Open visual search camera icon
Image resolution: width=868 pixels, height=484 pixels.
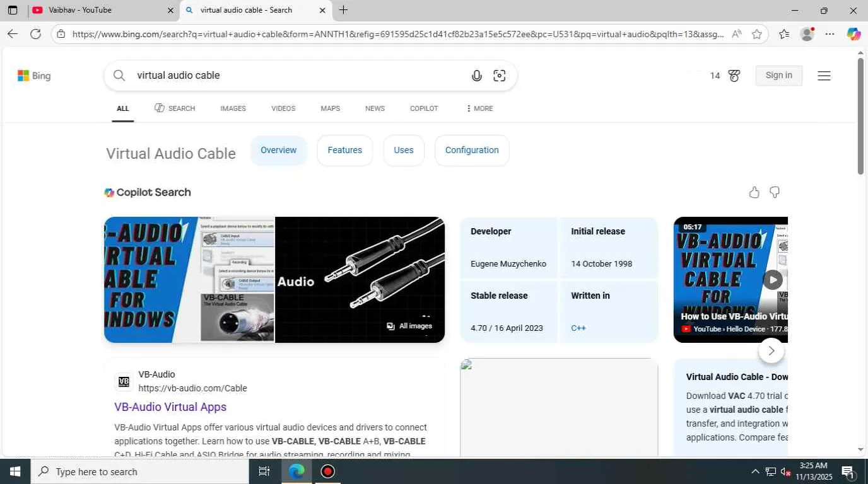tap(500, 76)
